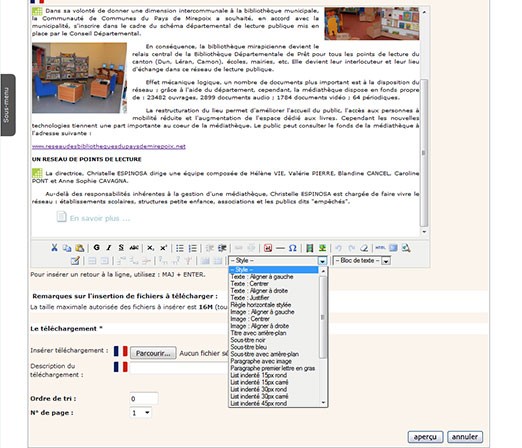Open the Bloc de texte dropdown
Image resolution: width=522 pixels, height=448 pixels.
click(362, 261)
